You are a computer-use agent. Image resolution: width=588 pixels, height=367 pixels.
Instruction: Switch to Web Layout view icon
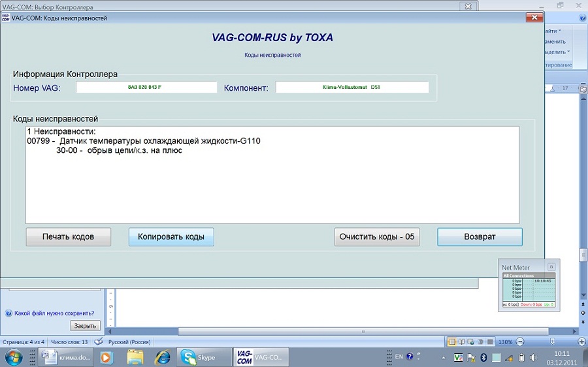[471, 342]
